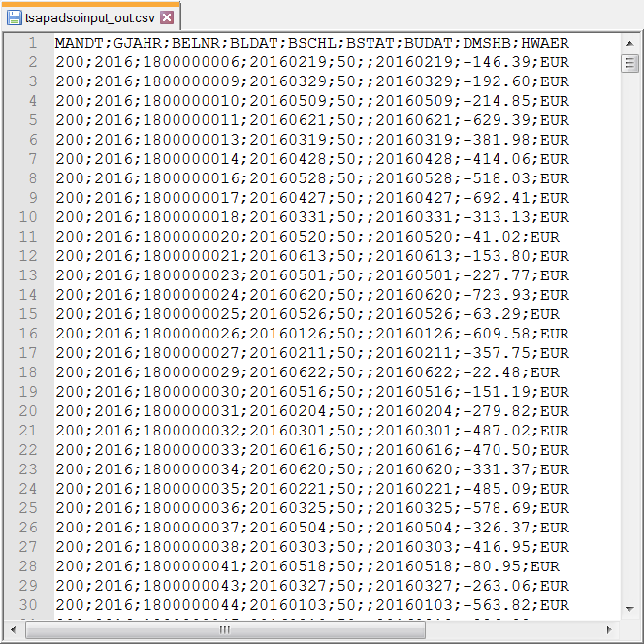Click line number 15 in the margin
The image size is (644, 644).
point(28,314)
